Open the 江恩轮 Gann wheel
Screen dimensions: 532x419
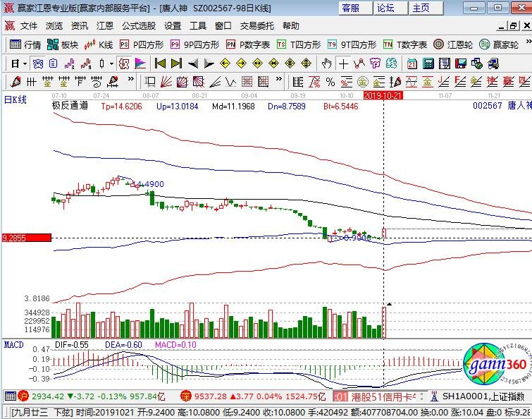tap(453, 44)
